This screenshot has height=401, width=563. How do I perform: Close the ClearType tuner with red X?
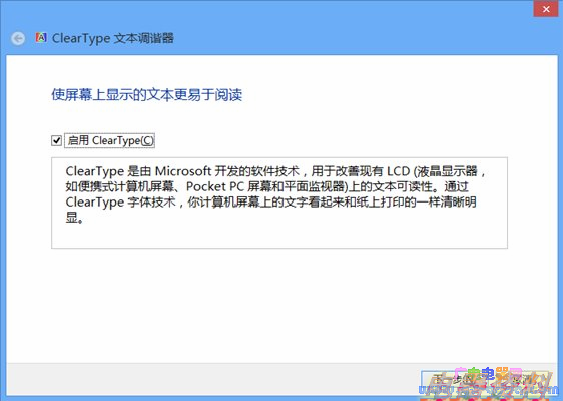pos(546,9)
